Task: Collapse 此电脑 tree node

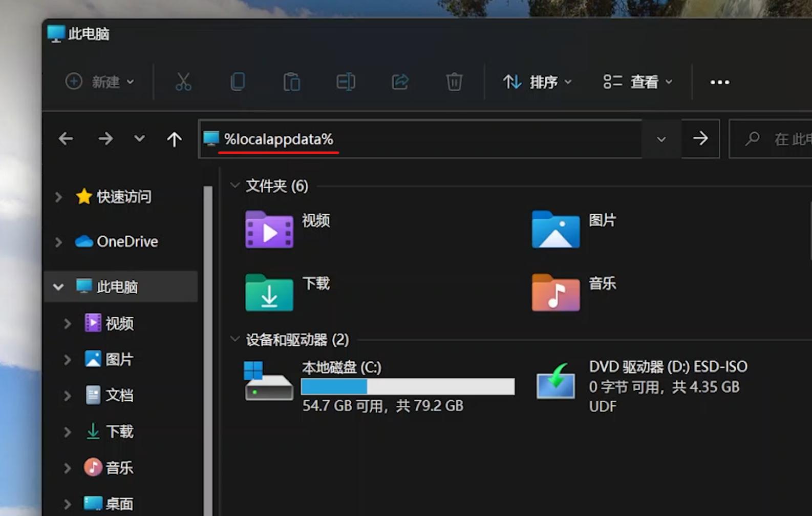Action: coord(58,287)
